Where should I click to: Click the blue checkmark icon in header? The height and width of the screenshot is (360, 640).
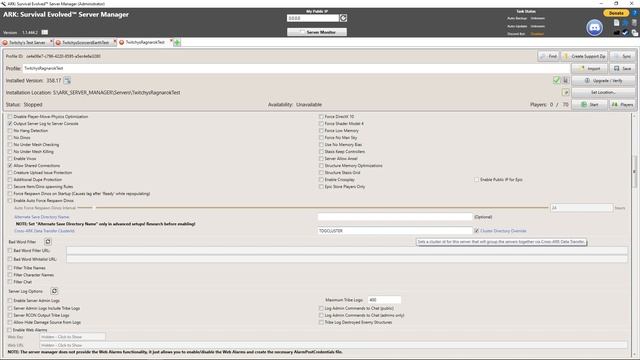pos(625,33)
